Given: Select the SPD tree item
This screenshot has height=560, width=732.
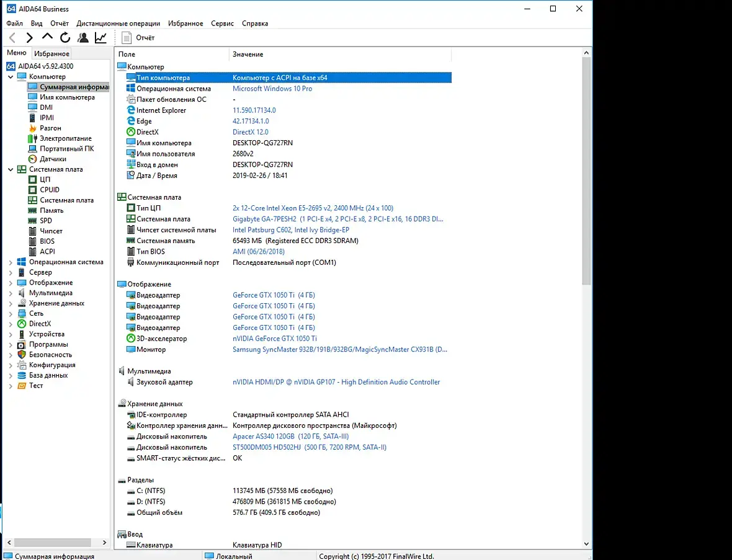Looking at the screenshot, I should coord(46,220).
